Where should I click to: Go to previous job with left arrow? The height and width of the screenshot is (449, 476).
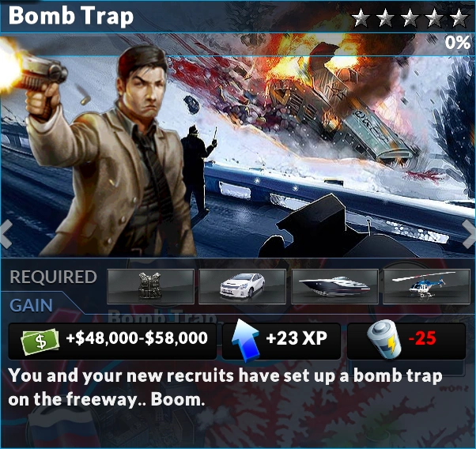point(6,234)
